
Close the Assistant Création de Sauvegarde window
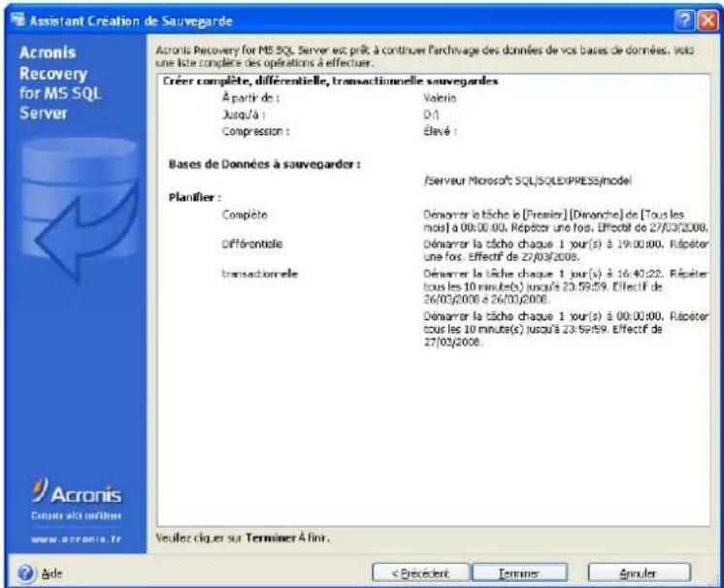[708, 20]
